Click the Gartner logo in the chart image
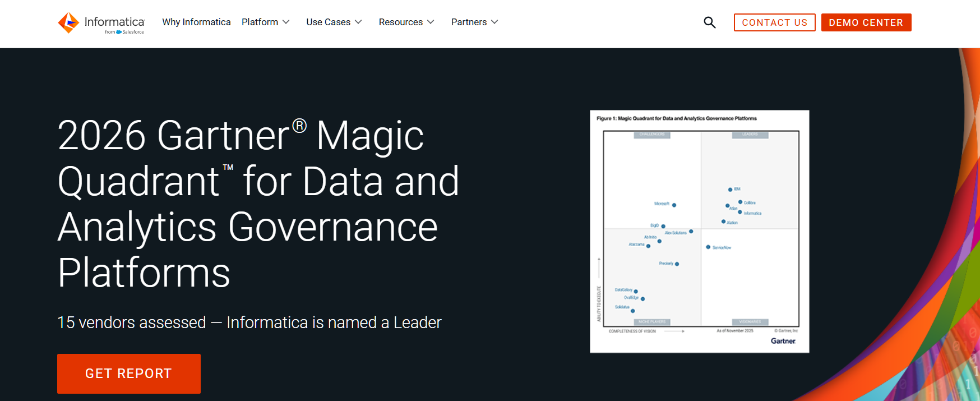The height and width of the screenshot is (401, 980). pyautogui.click(x=783, y=341)
